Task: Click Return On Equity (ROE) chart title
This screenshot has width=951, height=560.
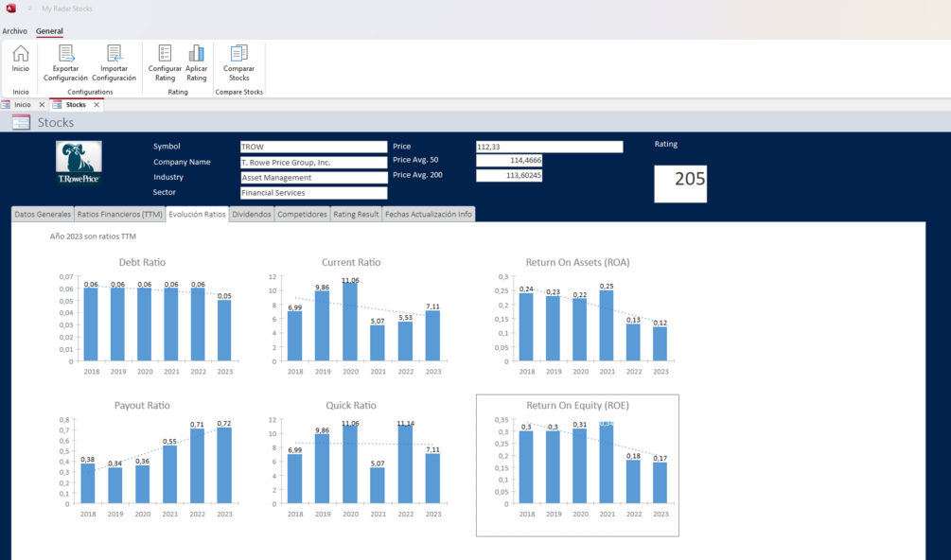Action: 577,406
